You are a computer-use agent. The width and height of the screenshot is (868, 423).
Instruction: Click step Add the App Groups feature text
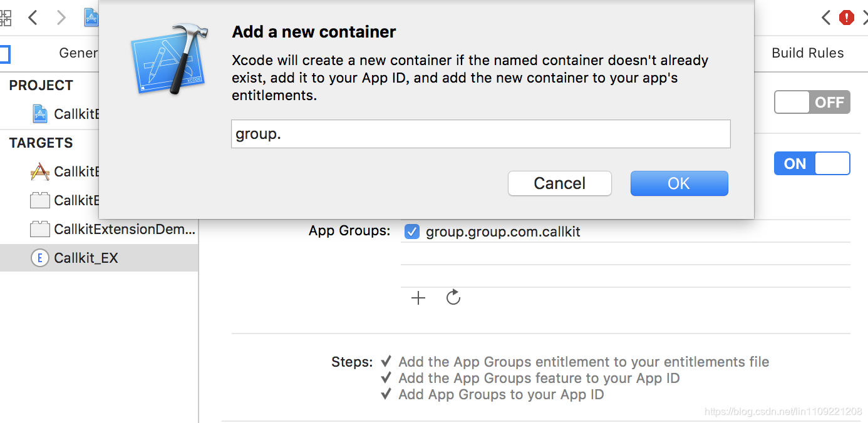pyautogui.click(x=539, y=378)
